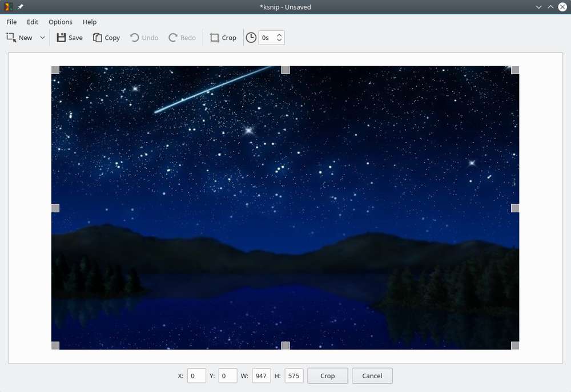Click the greyed-out Redo button
This screenshot has height=392, width=571.
pyautogui.click(x=182, y=38)
